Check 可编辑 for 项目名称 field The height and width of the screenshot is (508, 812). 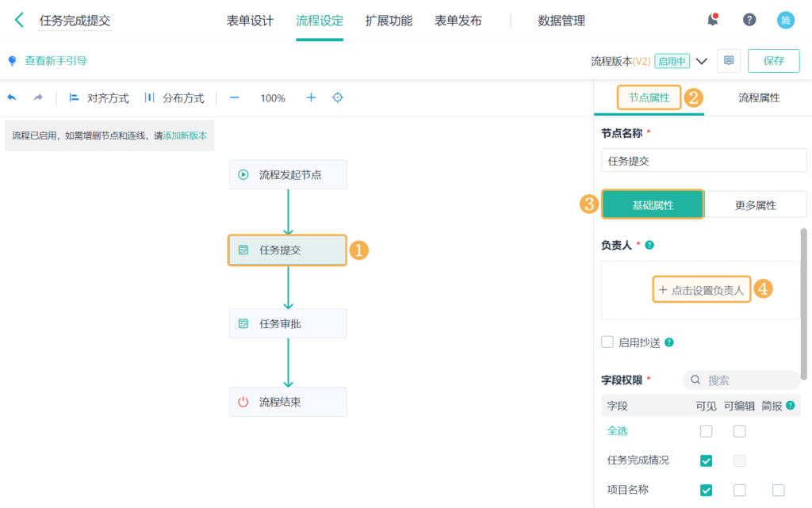coord(739,490)
